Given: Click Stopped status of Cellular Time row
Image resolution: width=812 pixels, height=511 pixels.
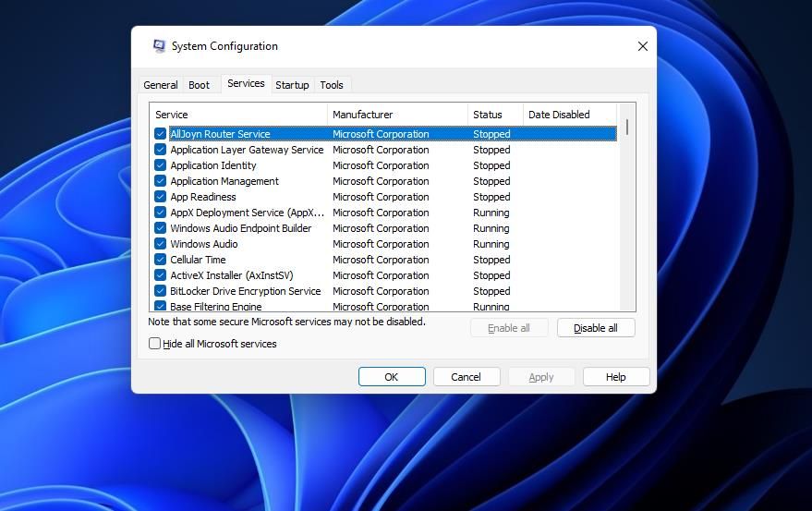Looking at the screenshot, I should click(x=491, y=260).
